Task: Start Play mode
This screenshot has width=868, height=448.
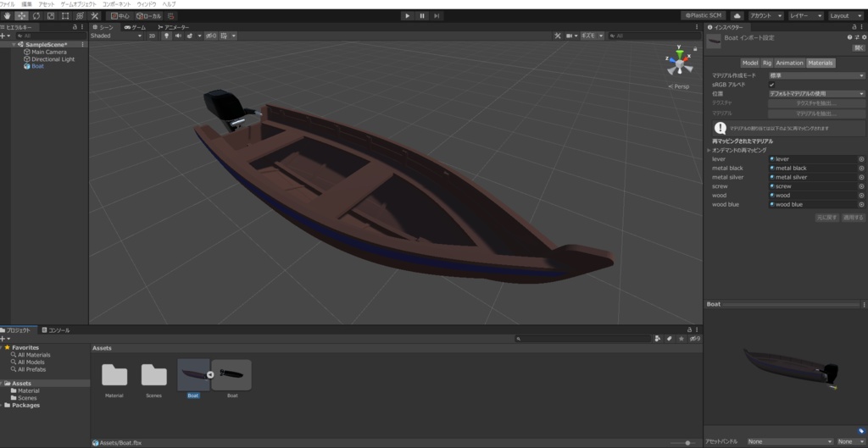Action: [x=408, y=16]
